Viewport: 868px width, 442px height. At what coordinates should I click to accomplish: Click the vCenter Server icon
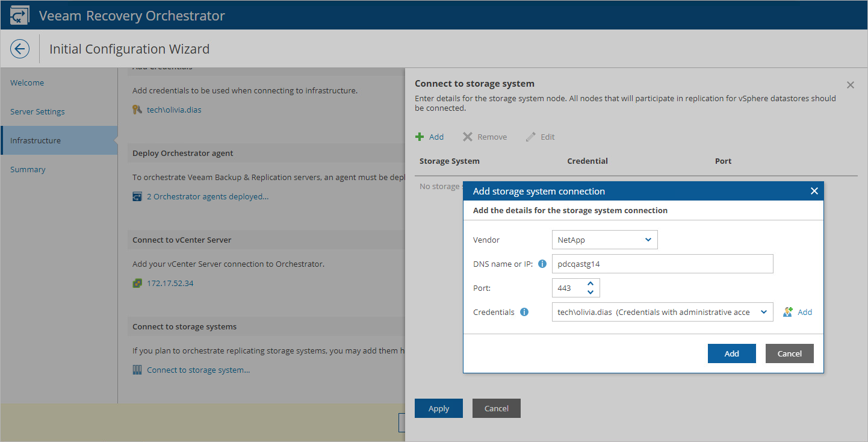click(137, 283)
